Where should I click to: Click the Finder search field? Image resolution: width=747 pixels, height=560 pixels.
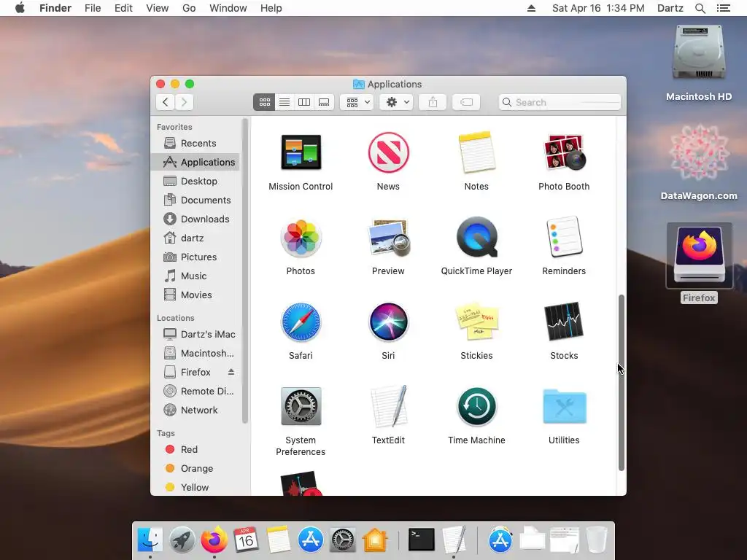click(560, 102)
